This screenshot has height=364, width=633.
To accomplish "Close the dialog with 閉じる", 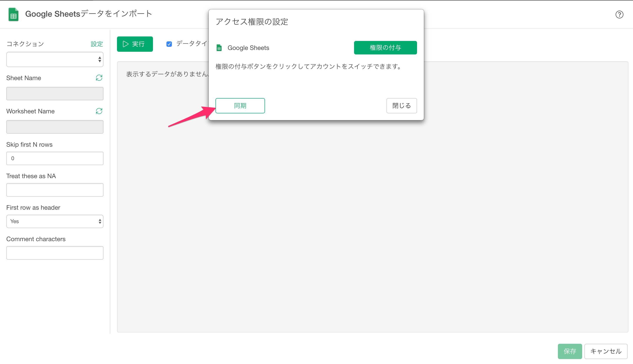I will (402, 106).
